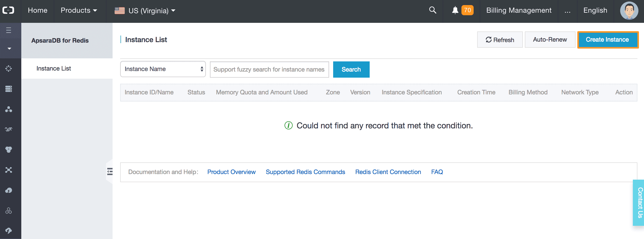Click the Alibaba Cloud logo icon

pyautogui.click(x=8, y=10)
